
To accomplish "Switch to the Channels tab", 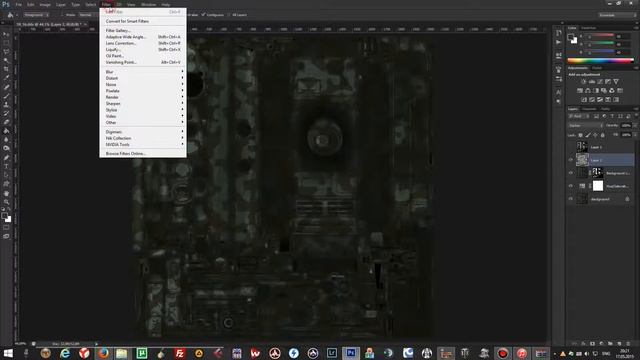I will pos(589,109).
